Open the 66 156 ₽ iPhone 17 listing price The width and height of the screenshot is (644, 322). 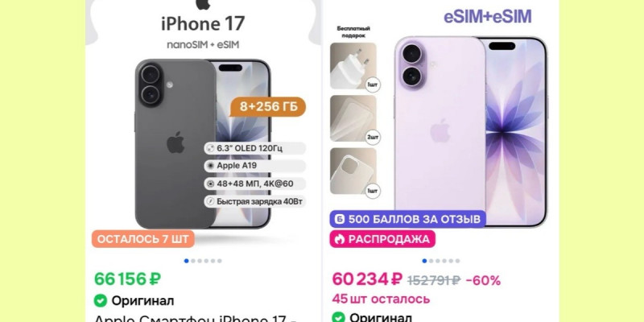click(127, 279)
